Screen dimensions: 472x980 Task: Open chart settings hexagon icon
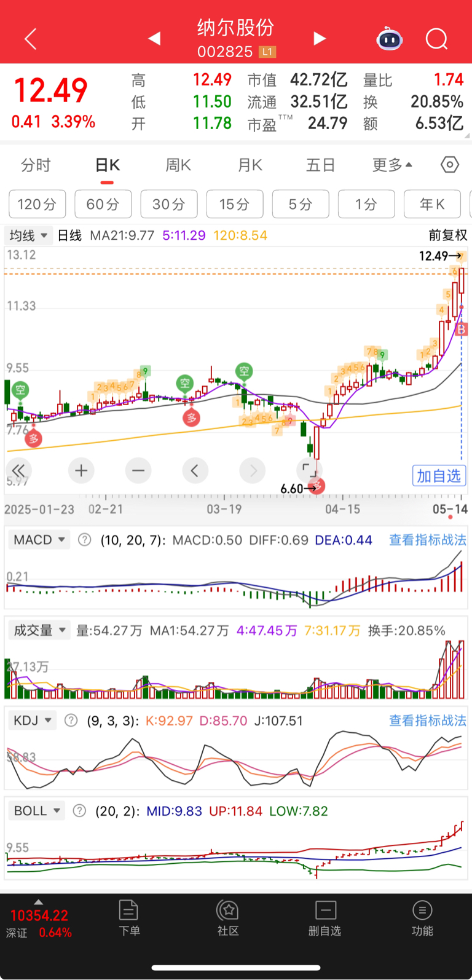[450, 165]
